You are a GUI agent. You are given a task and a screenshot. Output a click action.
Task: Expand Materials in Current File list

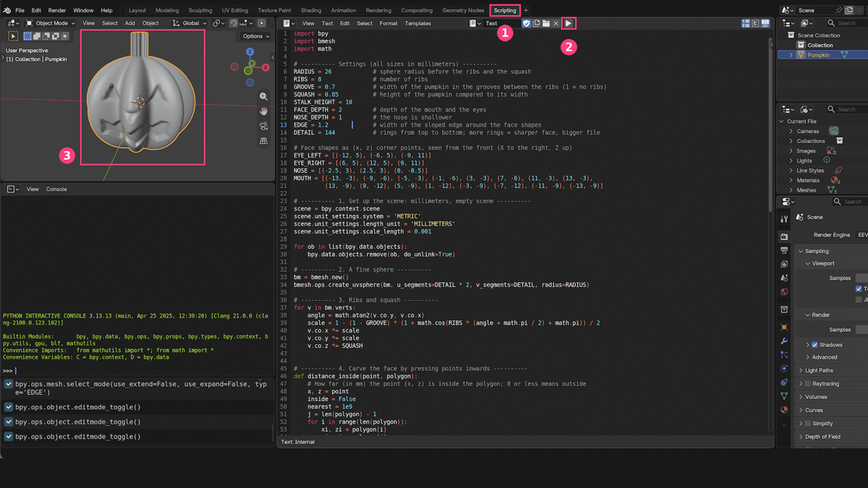791,181
